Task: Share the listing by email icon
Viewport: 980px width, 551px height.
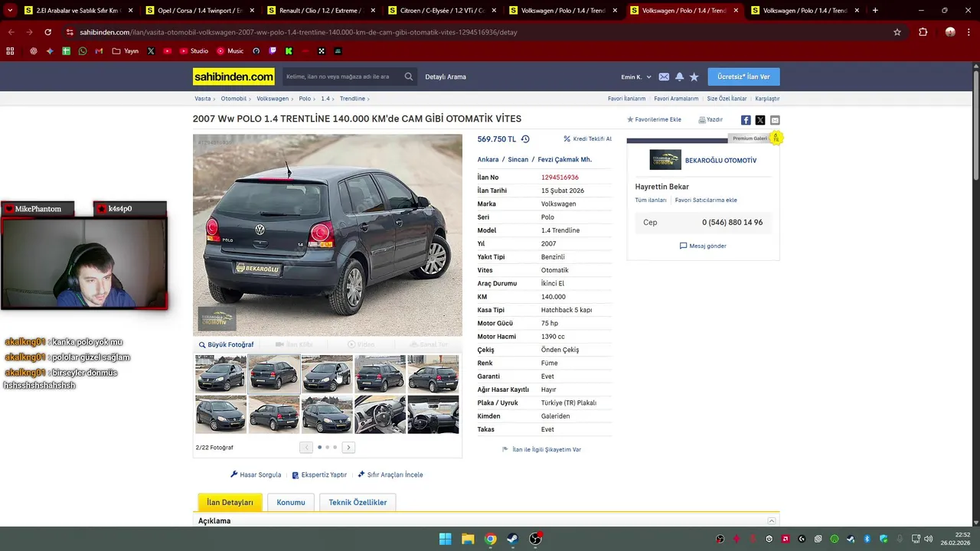Action: [775, 120]
